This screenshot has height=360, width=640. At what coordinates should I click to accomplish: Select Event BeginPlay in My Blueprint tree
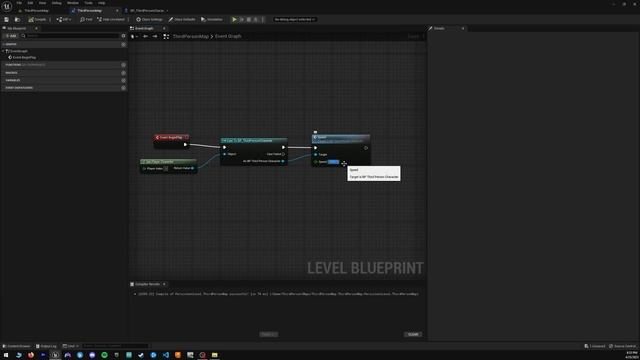(24, 58)
